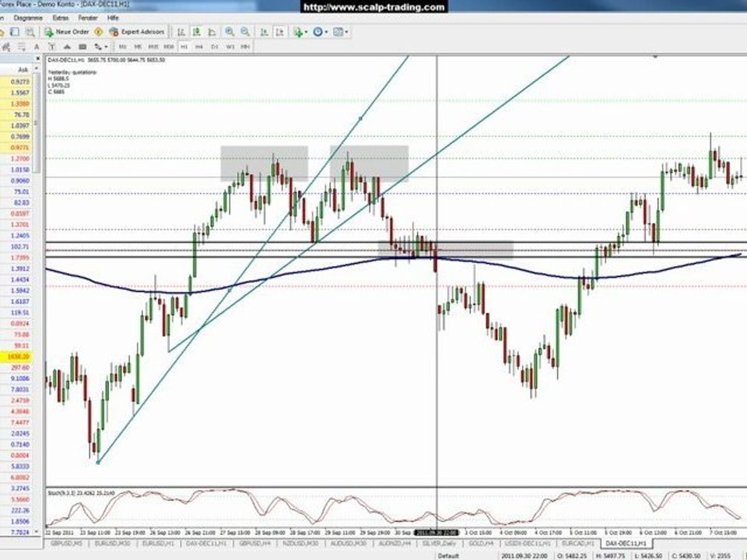Click the yellow diamond icon beside Neue Order

99,32
